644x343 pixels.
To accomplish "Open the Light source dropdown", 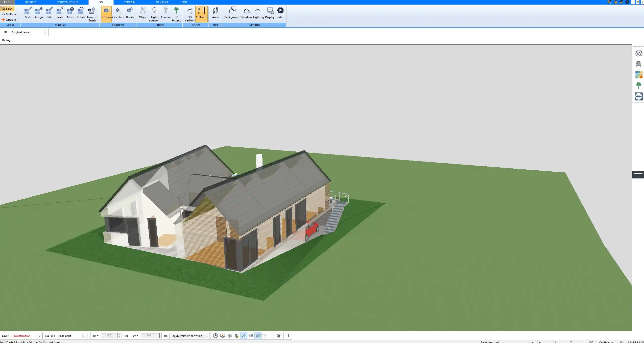I will [x=154, y=14].
